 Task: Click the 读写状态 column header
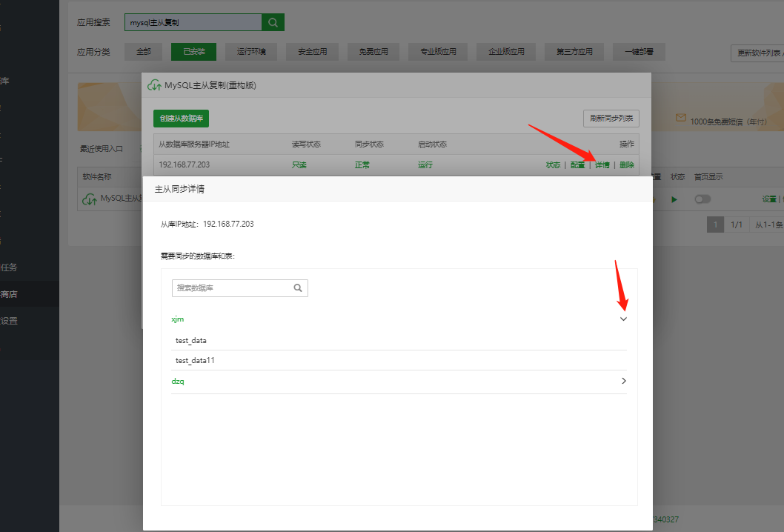[306, 144]
